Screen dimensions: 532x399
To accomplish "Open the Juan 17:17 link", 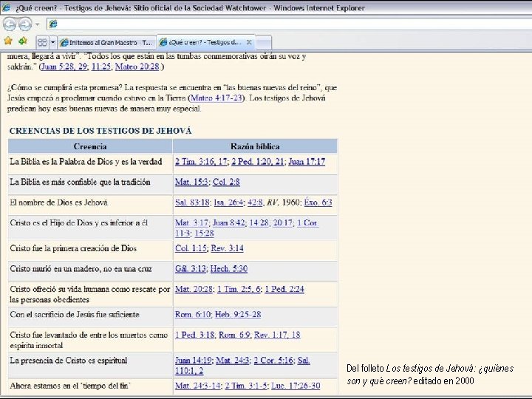I will point(307,162).
